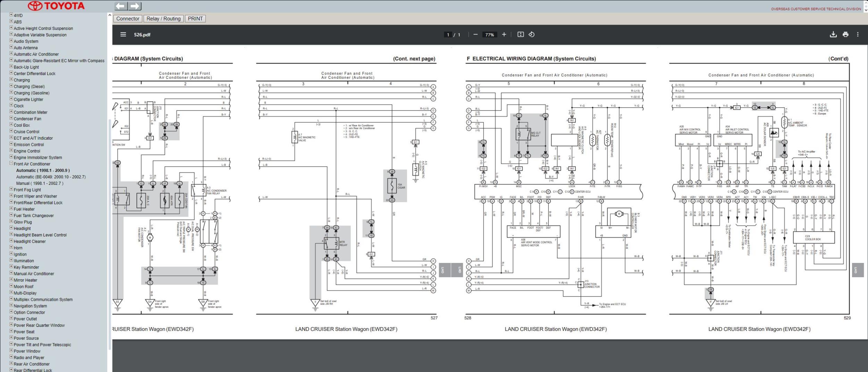Rotate the PDF counterclockwise
Screen dimensions: 868x372
click(532, 34)
